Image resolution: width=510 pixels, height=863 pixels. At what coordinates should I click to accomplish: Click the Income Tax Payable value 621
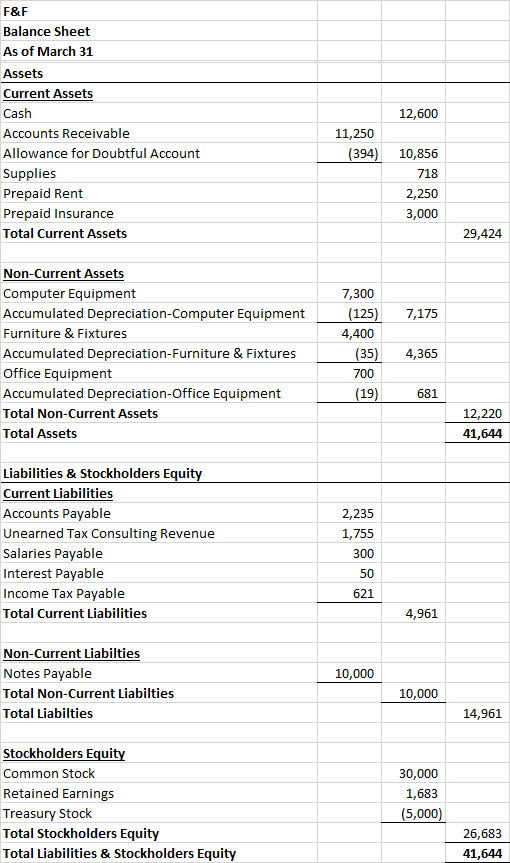363,594
